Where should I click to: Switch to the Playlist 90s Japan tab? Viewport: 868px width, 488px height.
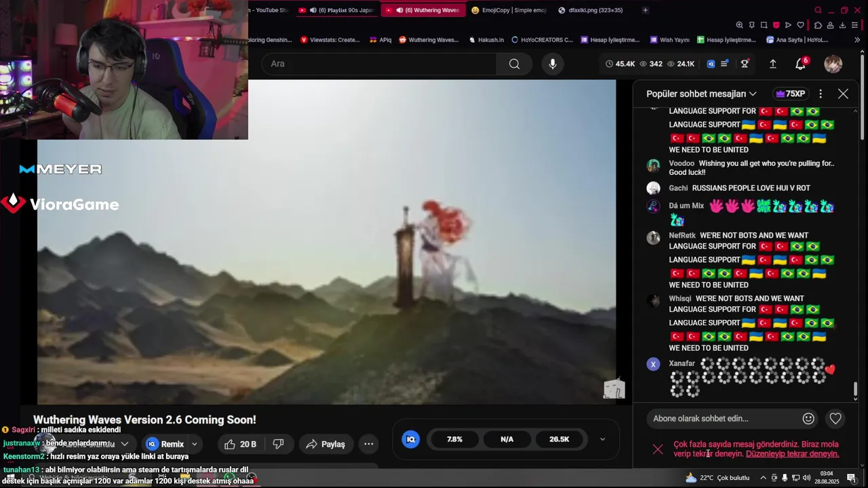[x=338, y=10]
